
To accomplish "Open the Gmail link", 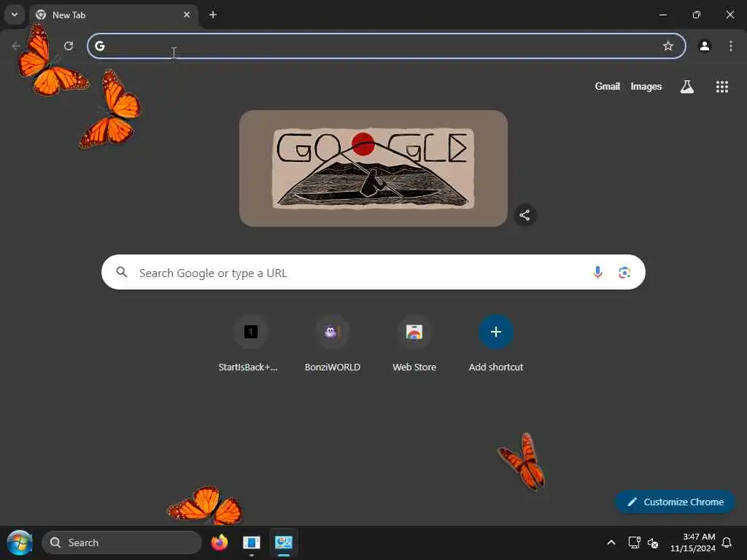I will click(x=608, y=86).
